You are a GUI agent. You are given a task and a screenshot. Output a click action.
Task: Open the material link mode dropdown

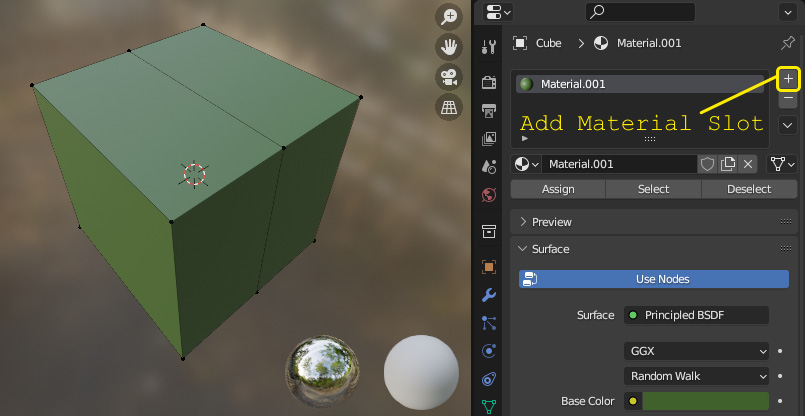(x=782, y=164)
